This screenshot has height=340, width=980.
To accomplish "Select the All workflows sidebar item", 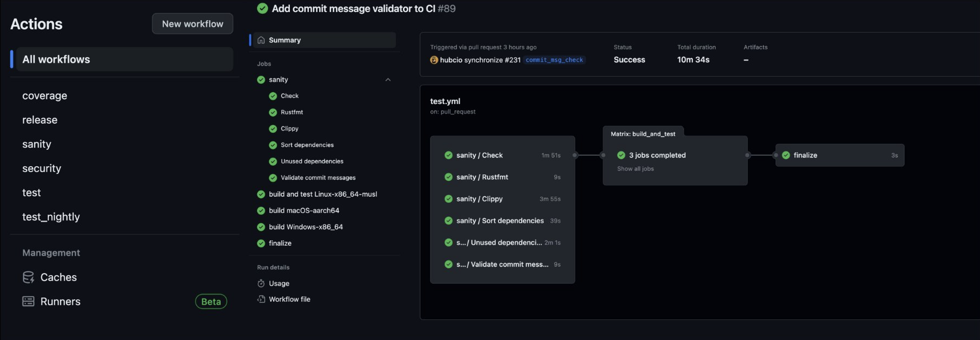I will point(56,59).
